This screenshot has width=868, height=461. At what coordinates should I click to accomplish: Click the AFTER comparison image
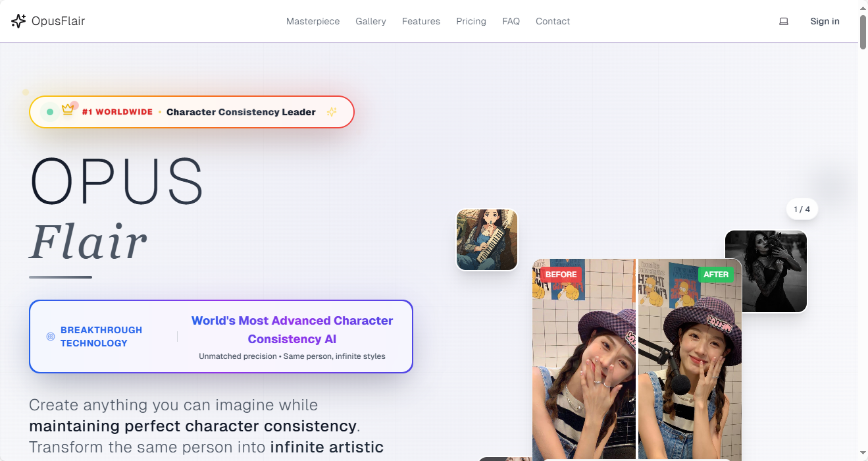690,360
